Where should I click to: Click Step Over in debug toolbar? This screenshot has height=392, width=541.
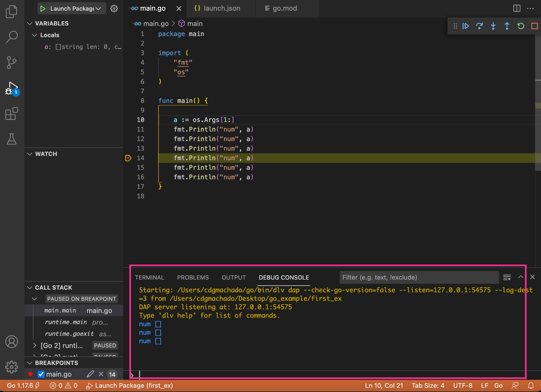point(479,26)
